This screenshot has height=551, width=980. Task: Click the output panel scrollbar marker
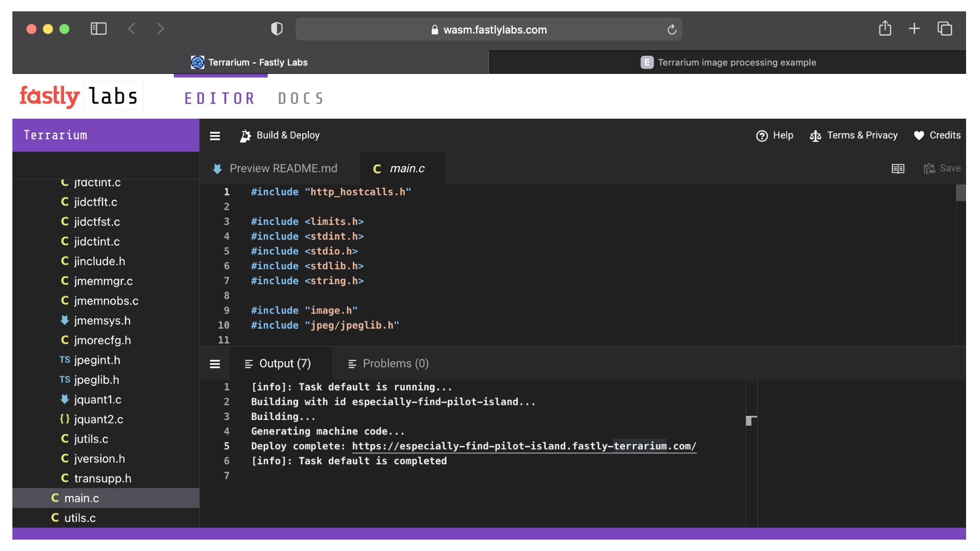tap(751, 421)
